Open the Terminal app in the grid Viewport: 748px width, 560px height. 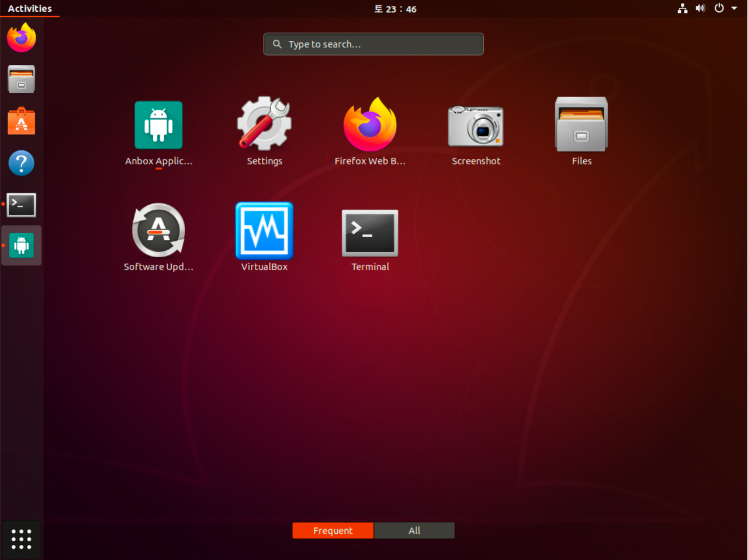370,240
